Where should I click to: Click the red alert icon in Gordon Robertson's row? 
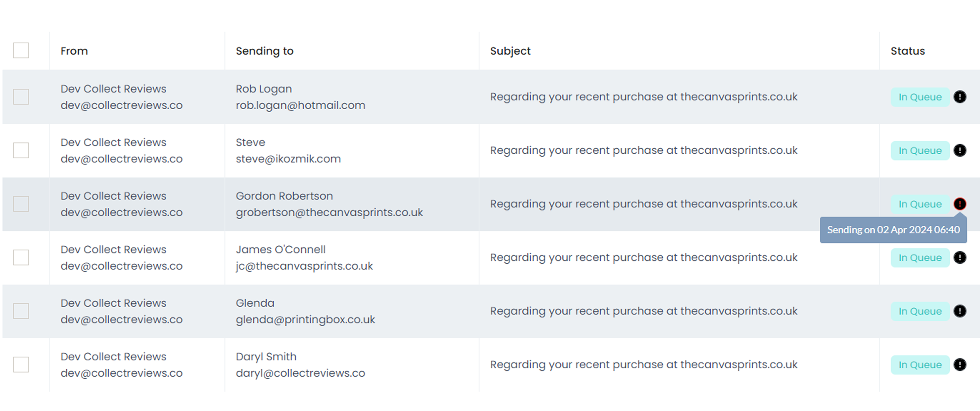(959, 204)
